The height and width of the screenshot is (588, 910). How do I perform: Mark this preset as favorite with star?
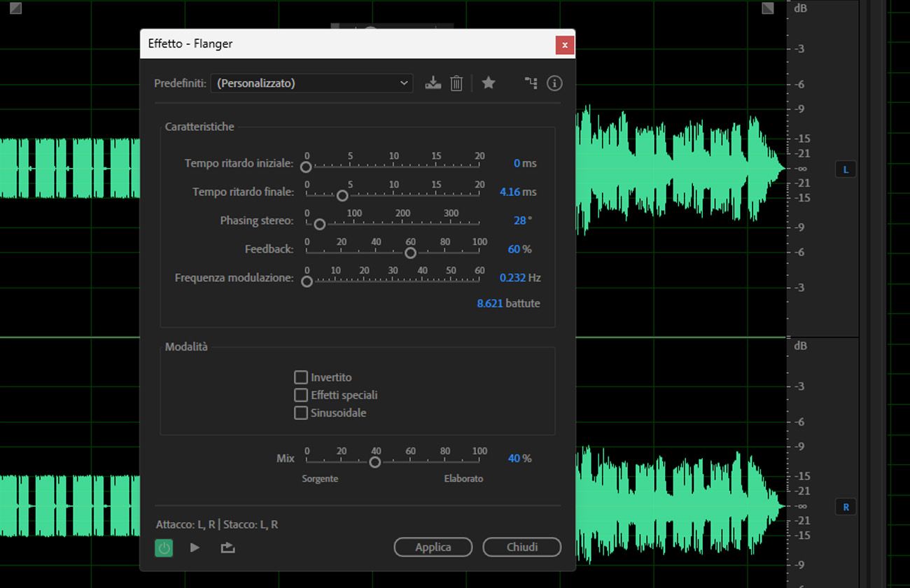[x=488, y=83]
